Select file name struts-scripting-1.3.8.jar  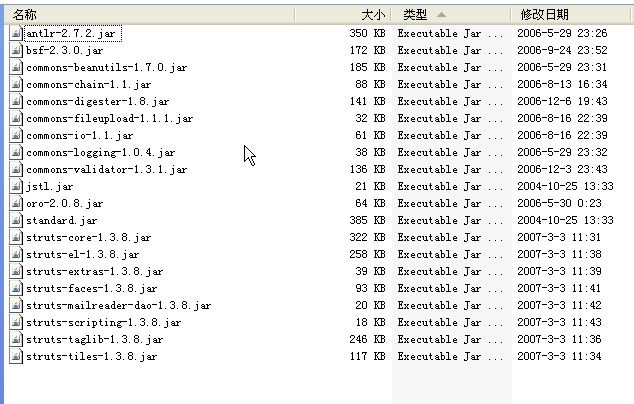tap(104, 322)
